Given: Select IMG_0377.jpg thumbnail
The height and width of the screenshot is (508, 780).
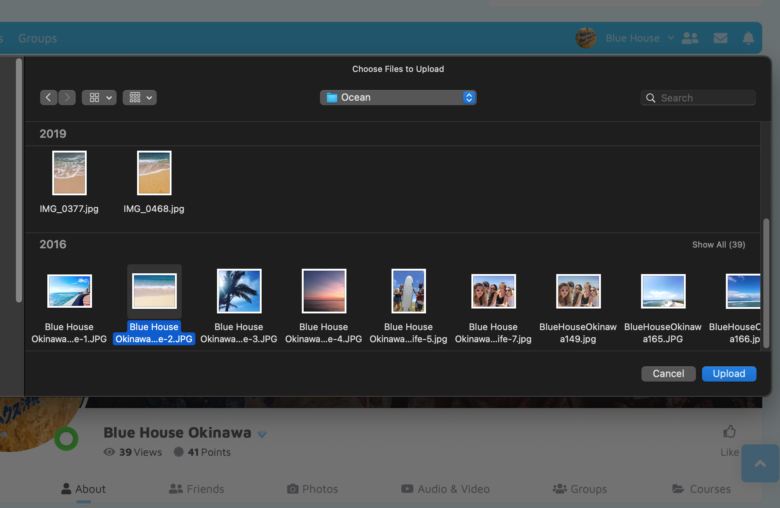Looking at the screenshot, I should point(69,173).
